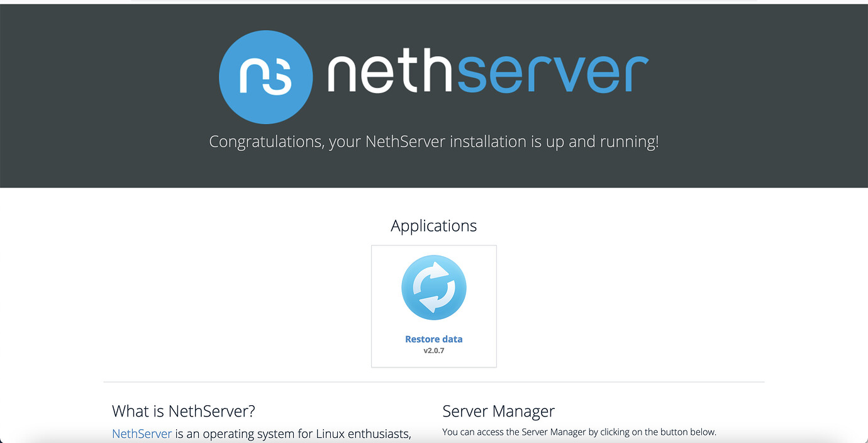868x443 pixels.
Task: Click the Restore data application link
Action: coord(434,339)
